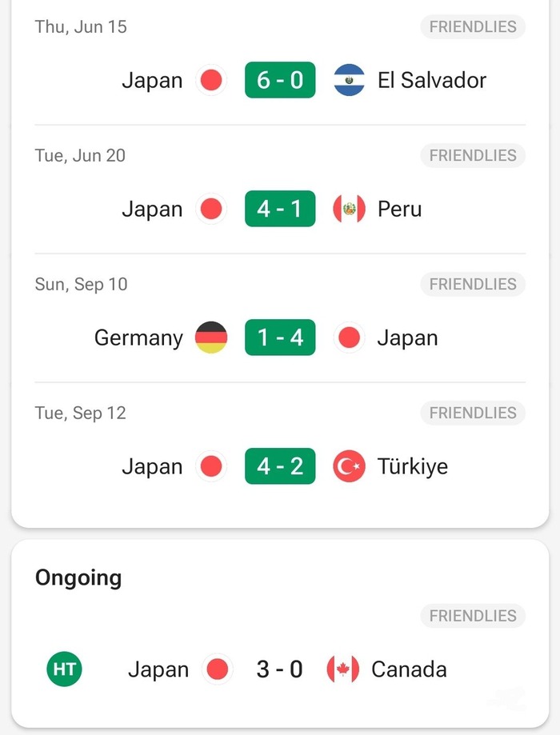
Task: Select FRIENDLIES tag in Ongoing section
Action: point(473,616)
